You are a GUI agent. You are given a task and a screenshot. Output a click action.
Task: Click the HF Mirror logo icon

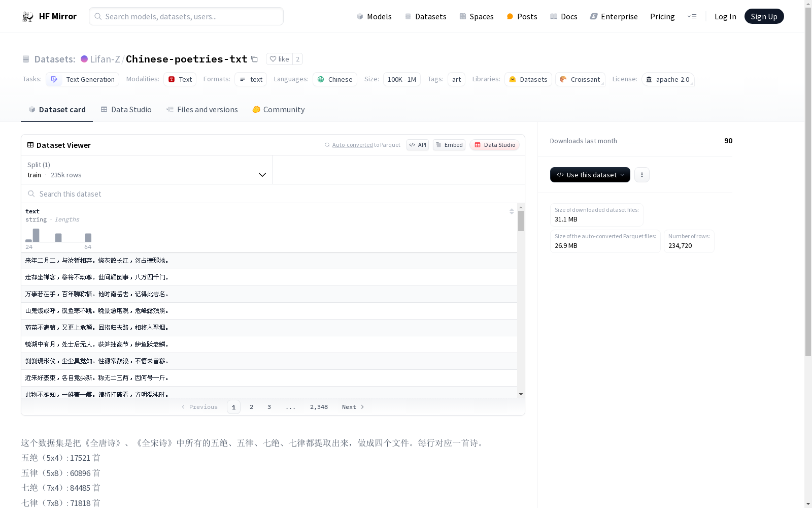click(x=28, y=17)
